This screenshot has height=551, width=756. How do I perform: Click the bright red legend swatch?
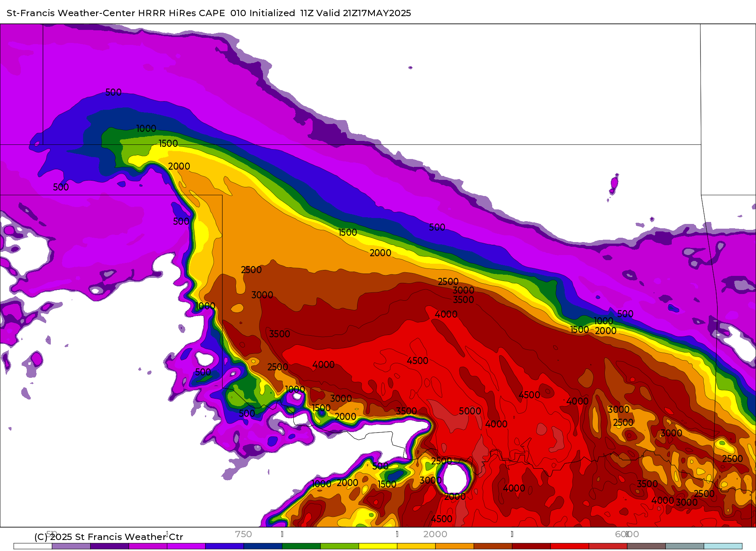[569, 546]
